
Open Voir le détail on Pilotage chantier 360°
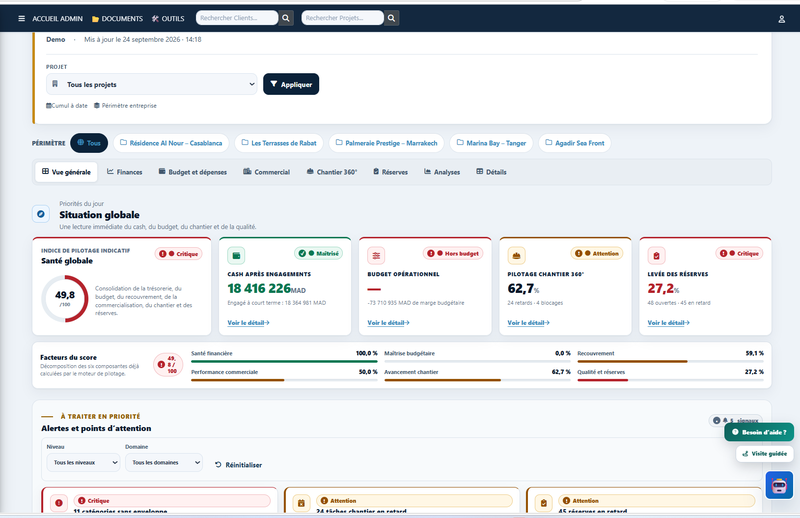click(529, 323)
